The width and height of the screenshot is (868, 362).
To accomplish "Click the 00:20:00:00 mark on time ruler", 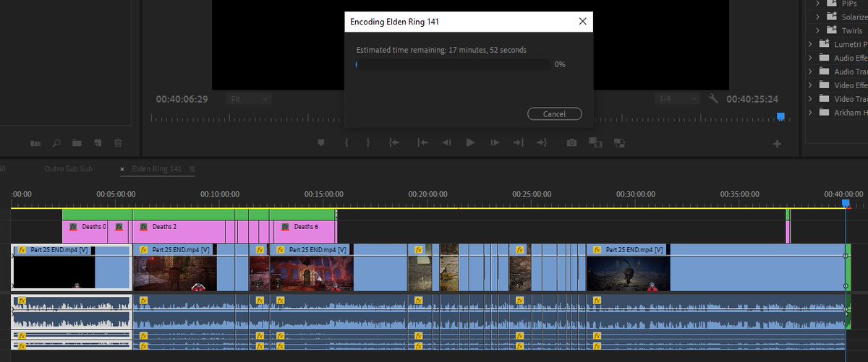I will tap(427, 194).
